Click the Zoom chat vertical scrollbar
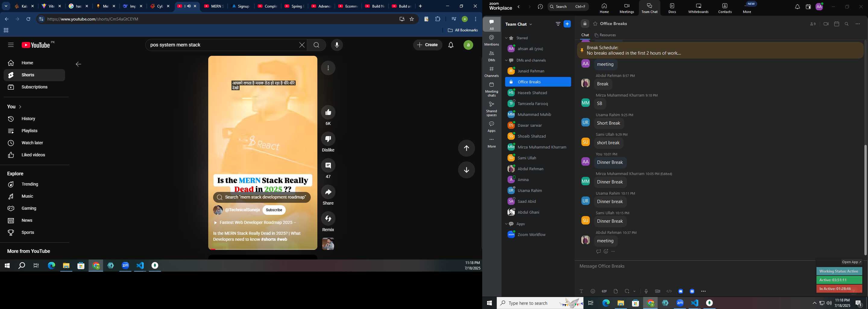The width and height of the screenshot is (868, 309). (x=865, y=200)
